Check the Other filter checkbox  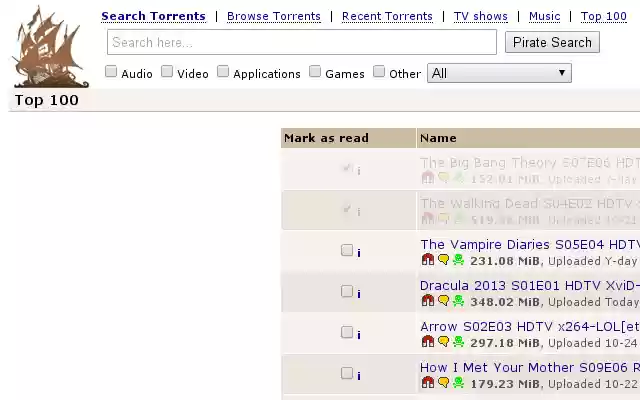(x=379, y=71)
